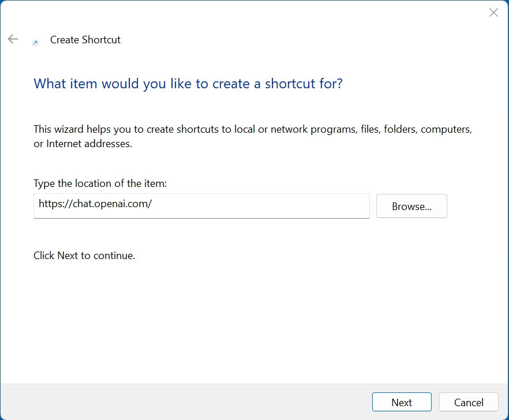Click inside the item location text box
The image size is (509, 420).
[201, 205]
